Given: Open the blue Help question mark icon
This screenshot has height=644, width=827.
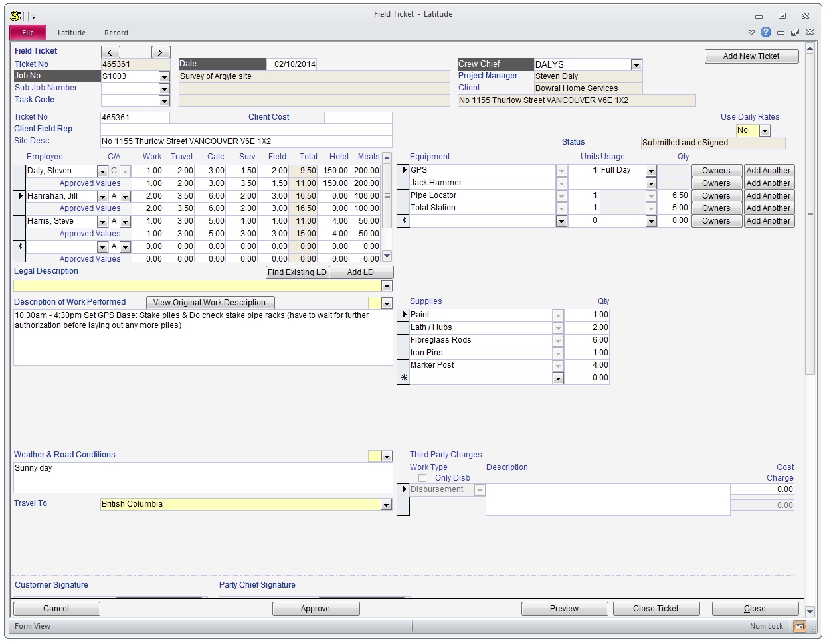Looking at the screenshot, I should [766, 32].
